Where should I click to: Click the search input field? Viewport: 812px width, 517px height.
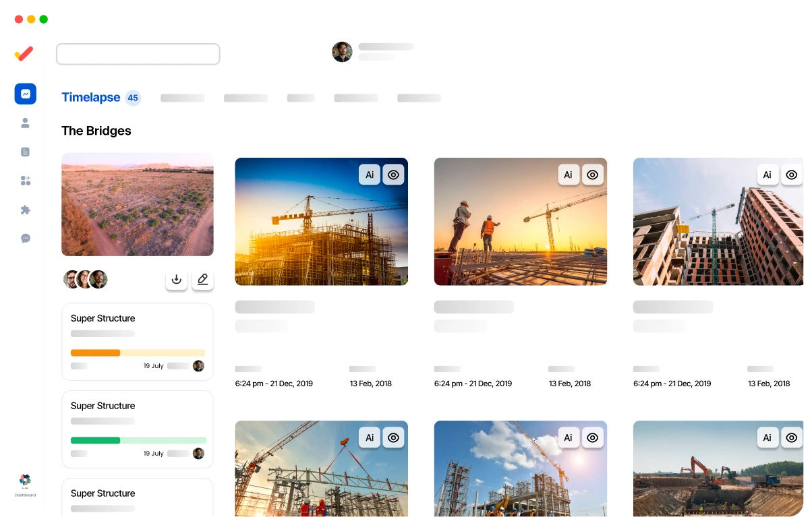[x=138, y=54]
